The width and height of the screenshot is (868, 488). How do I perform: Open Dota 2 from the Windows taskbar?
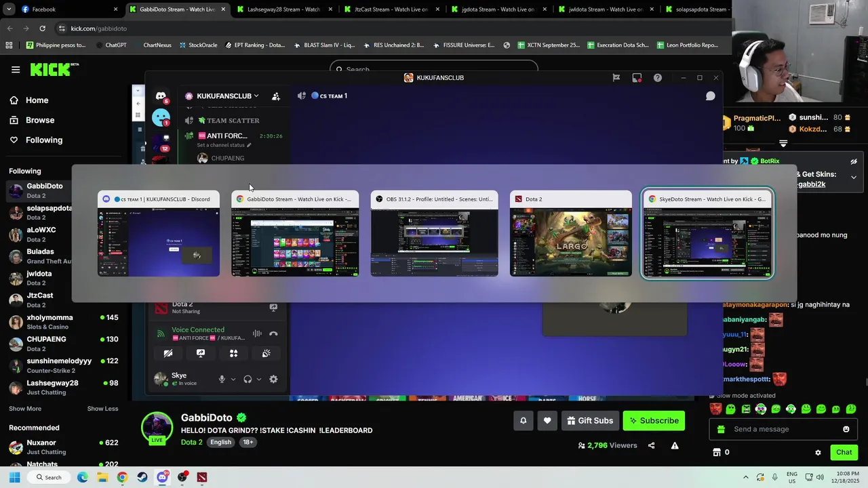202,477
